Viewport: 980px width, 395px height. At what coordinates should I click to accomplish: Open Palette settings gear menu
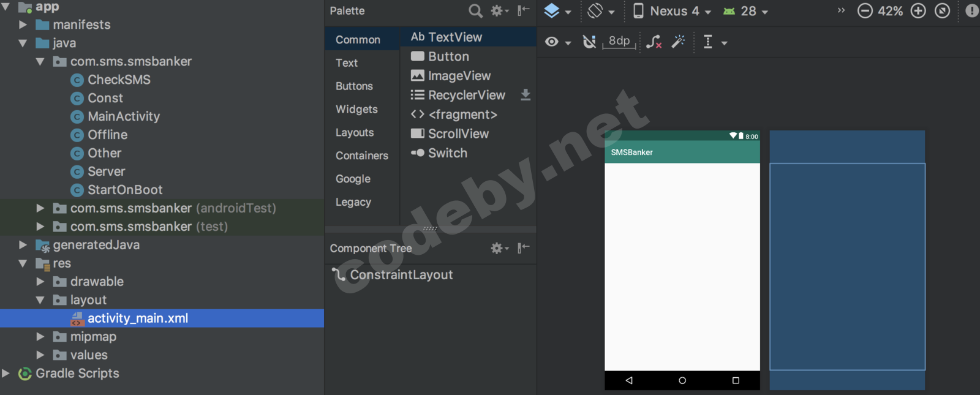[x=499, y=10]
